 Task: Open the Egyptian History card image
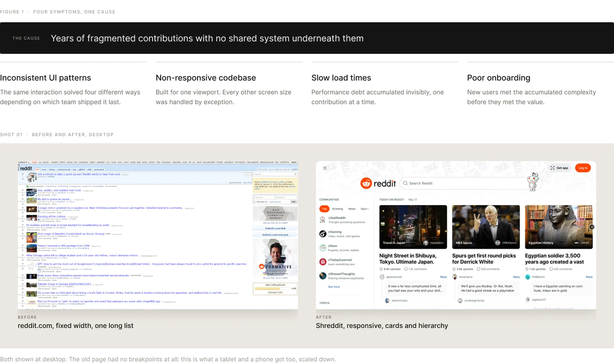coord(559,227)
